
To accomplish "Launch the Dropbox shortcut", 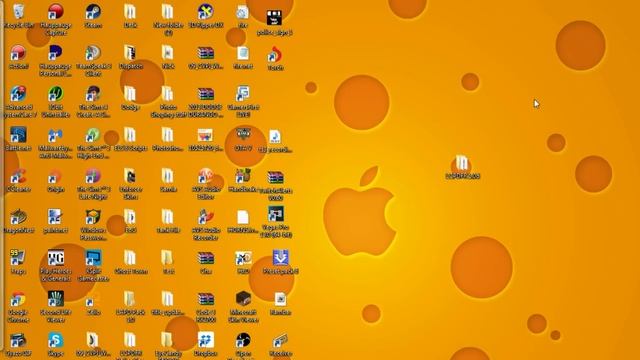I will pyautogui.click(x=206, y=344).
